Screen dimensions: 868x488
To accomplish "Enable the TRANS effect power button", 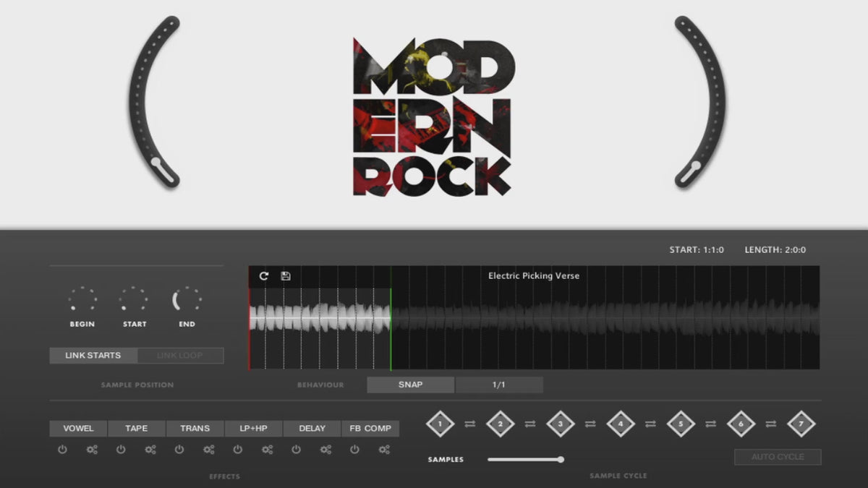I will (x=179, y=450).
